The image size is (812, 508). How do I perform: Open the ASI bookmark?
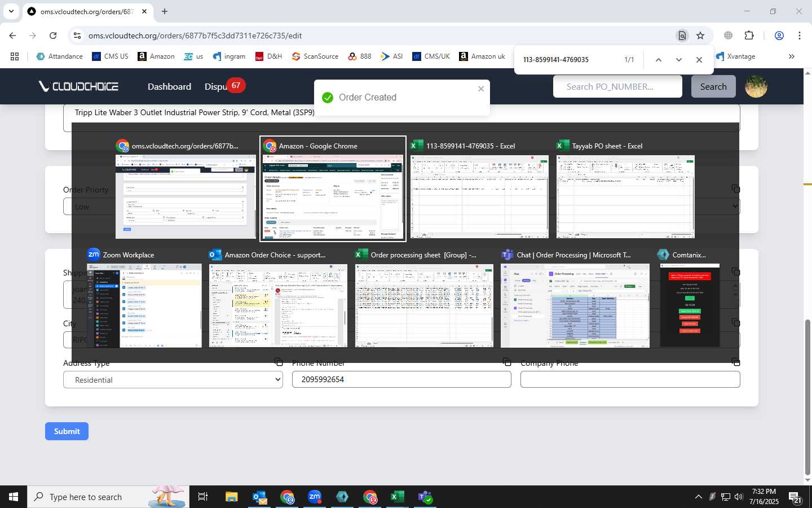(391, 56)
